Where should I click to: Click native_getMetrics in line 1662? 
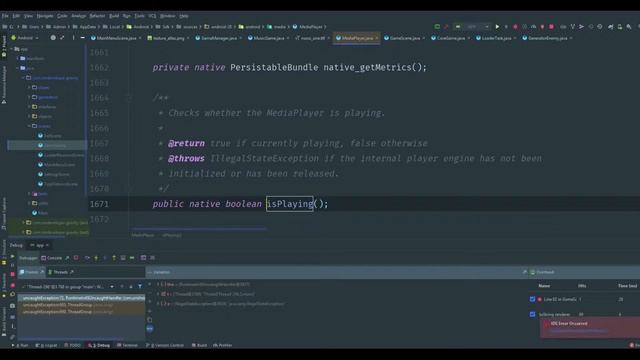tap(367, 67)
